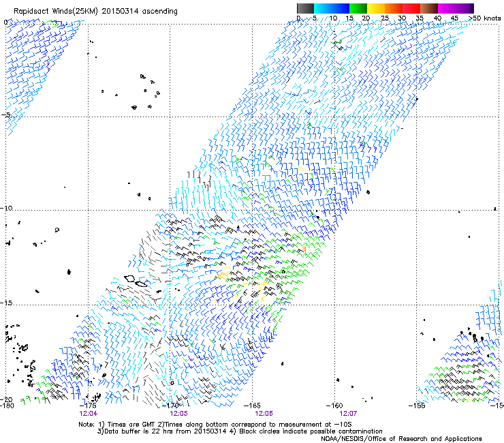This screenshot has width=504, height=443.
Task: Pick the cyan-blue 5-15 knots legend band
Action: (332, 8)
